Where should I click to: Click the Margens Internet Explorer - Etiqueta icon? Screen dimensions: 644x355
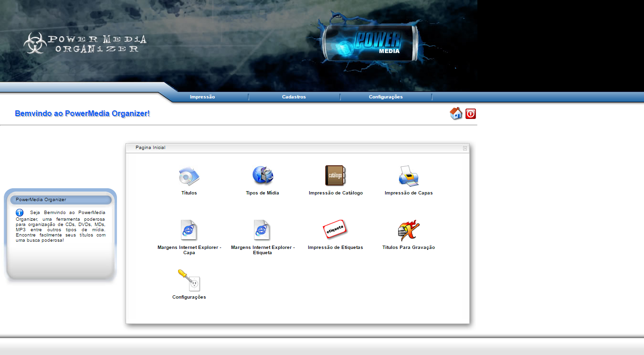click(x=263, y=230)
